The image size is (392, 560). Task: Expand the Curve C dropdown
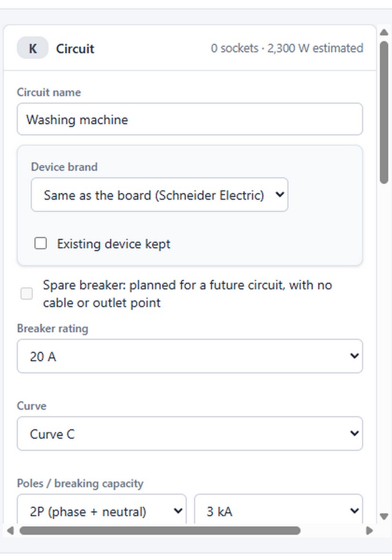[190, 434]
